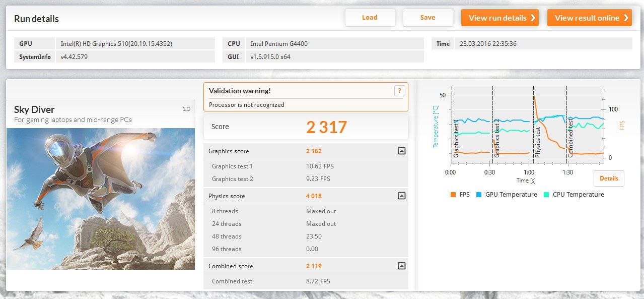Select the Graphics score value 2 162
The height and width of the screenshot is (299, 644).
314,151
